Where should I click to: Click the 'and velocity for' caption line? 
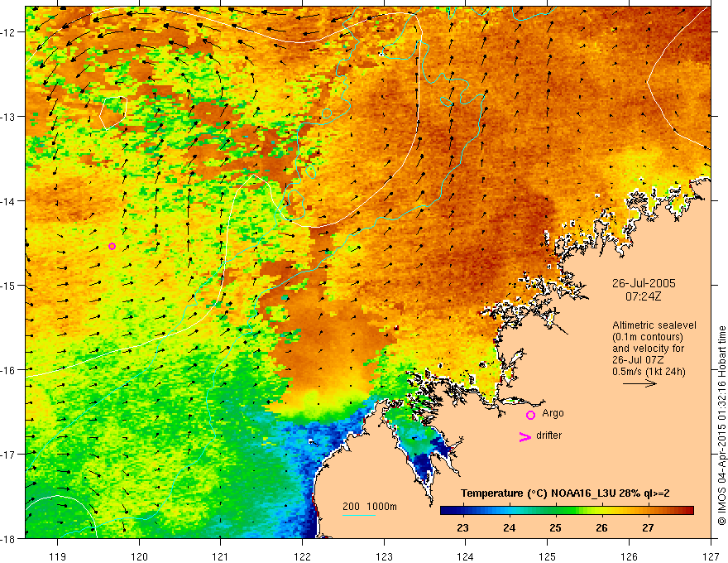[x=648, y=349]
